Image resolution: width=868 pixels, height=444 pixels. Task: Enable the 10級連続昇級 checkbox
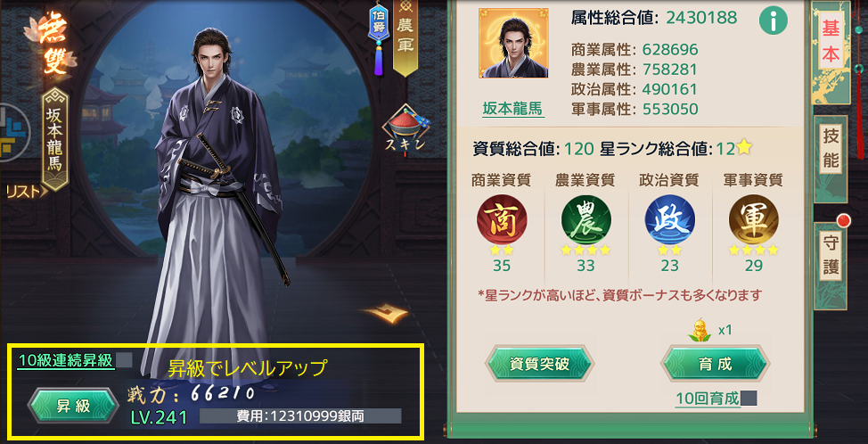click(124, 360)
